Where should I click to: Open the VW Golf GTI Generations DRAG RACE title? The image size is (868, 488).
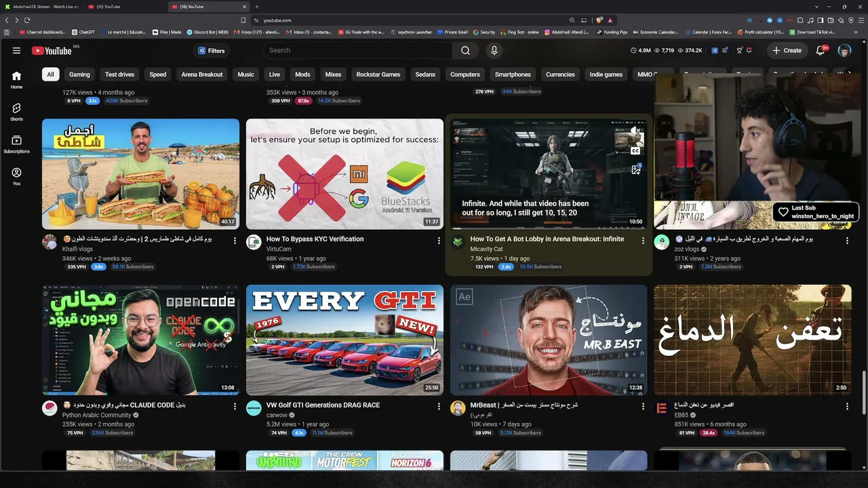coord(323,405)
